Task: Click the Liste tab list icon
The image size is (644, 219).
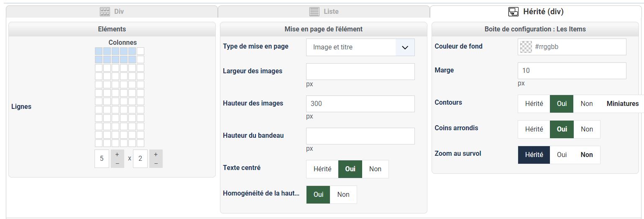Action: (314, 12)
